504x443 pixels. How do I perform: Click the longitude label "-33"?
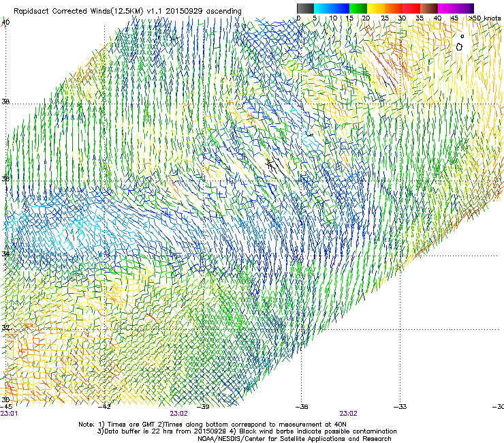400,406
